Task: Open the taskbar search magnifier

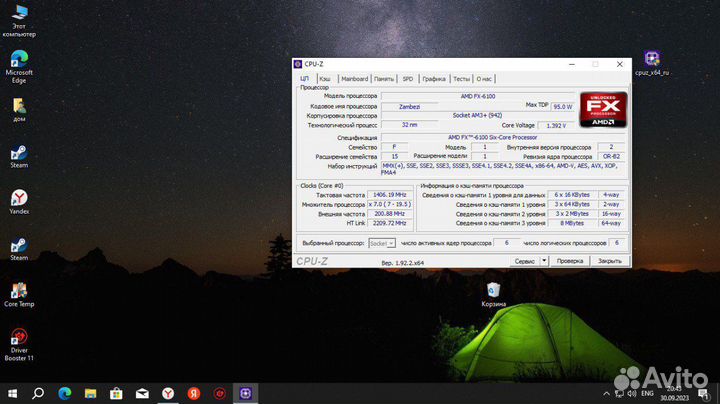Action: point(38,393)
